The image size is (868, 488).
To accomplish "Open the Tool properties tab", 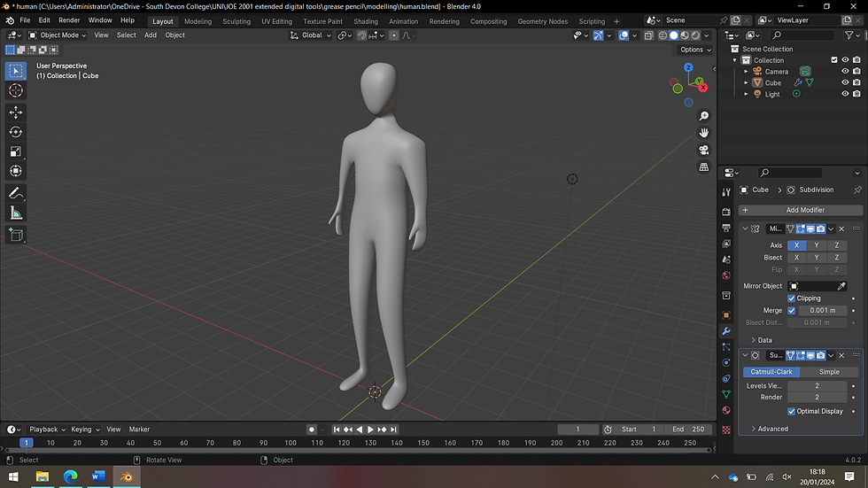I will (x=726, y=192).
